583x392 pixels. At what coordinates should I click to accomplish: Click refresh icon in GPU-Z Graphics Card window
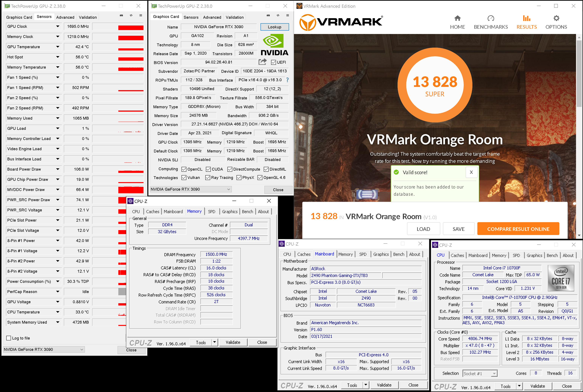(x=278, y=15)
